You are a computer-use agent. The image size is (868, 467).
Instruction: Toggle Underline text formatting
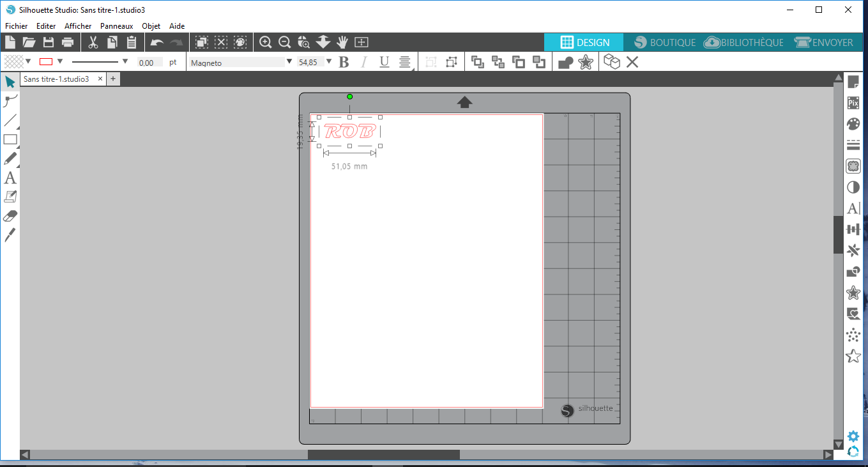pos(384,62)
